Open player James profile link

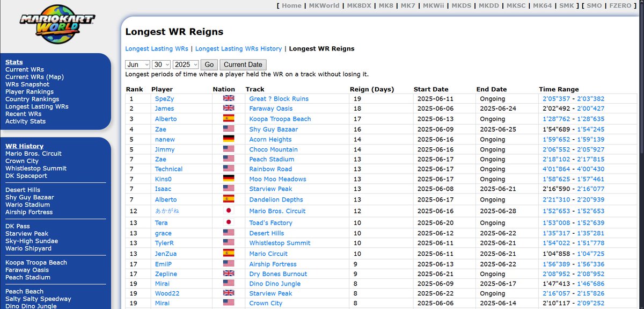point(164,109)
